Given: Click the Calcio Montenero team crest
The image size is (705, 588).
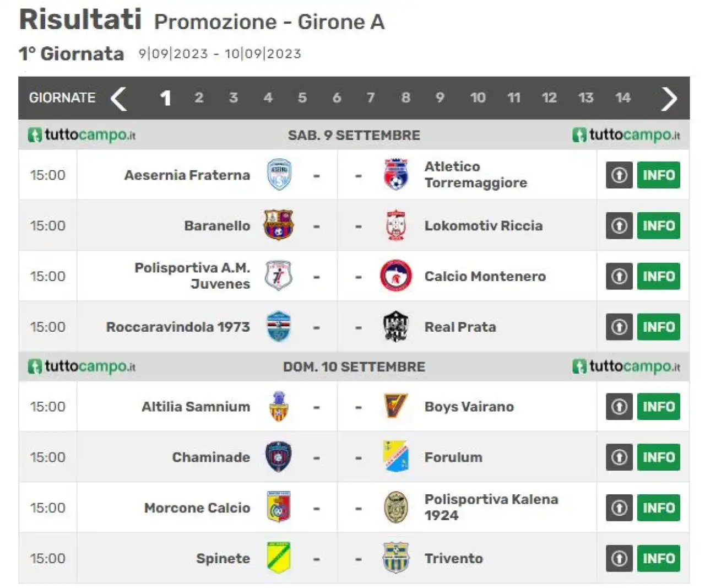Looking at the screenshot, I should (x=395, y=276).
